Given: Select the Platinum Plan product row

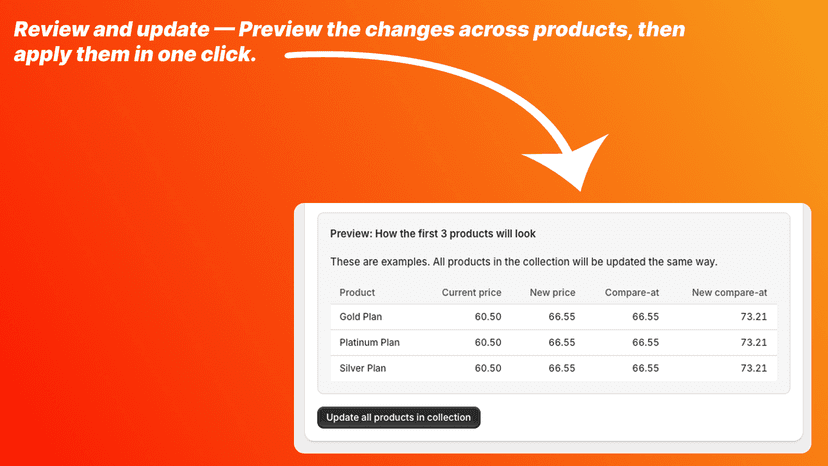Looking at the screenshot, I should point(553,342).
